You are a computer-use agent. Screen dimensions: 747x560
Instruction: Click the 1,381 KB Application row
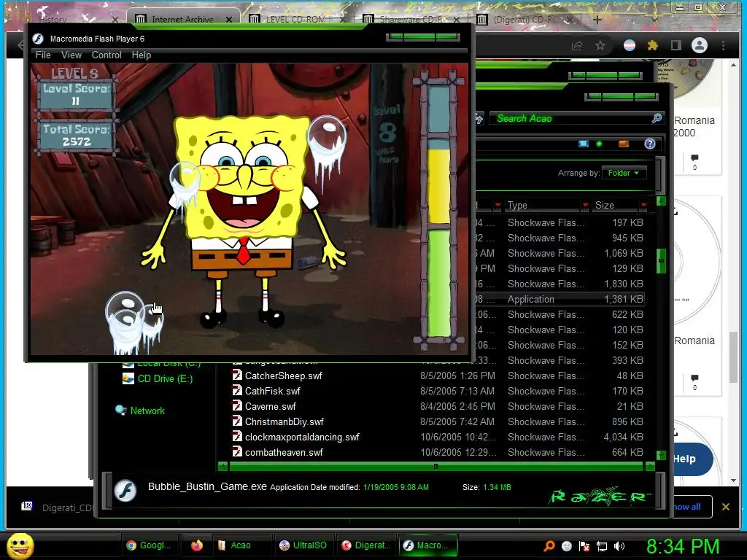click(x=560, y=299)
